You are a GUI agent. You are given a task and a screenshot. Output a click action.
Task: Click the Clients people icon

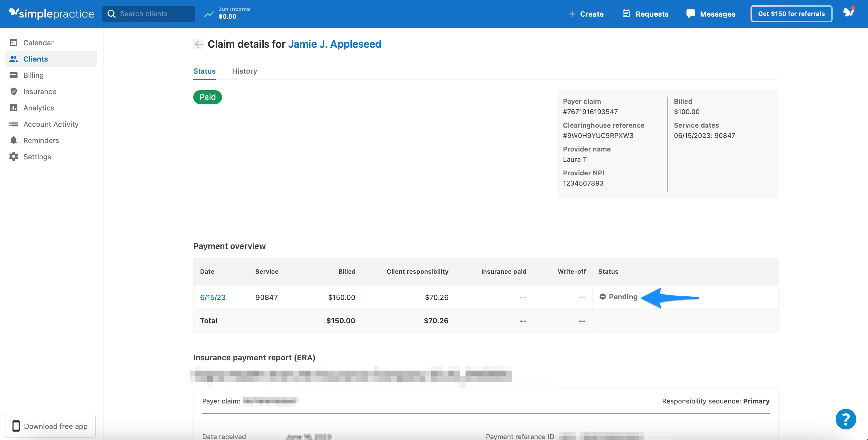pos(14,59)
